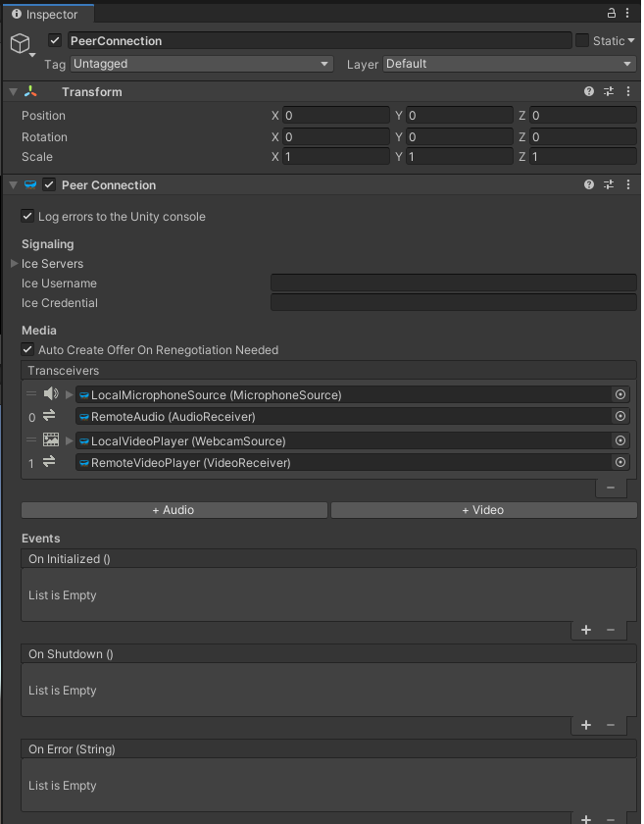Select the Inspector tab
The width and height of the screenshot is (644, 824).
coord(47,14)
